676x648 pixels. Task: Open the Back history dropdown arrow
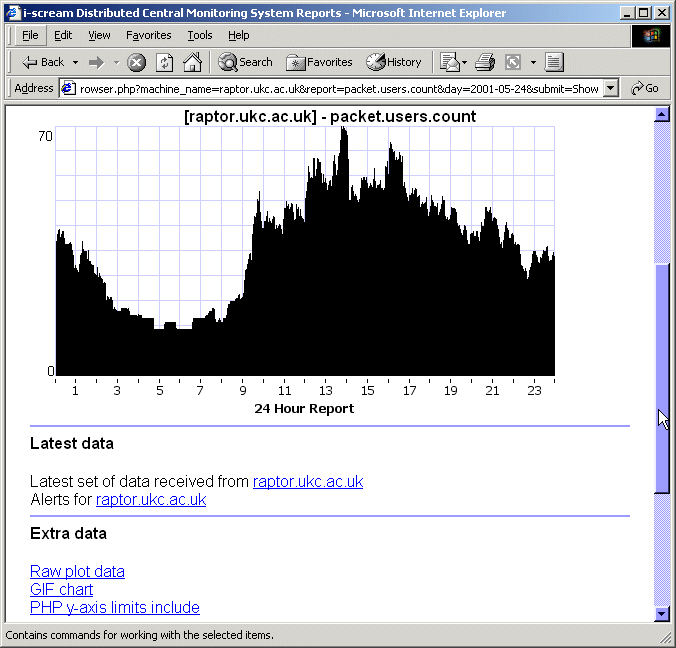[x=75, y=63]
